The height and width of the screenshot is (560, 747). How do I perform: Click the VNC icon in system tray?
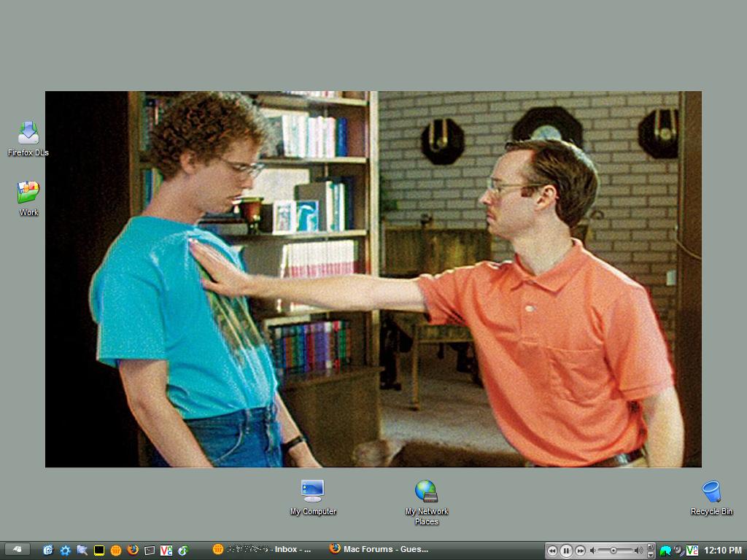pos(692,551)
